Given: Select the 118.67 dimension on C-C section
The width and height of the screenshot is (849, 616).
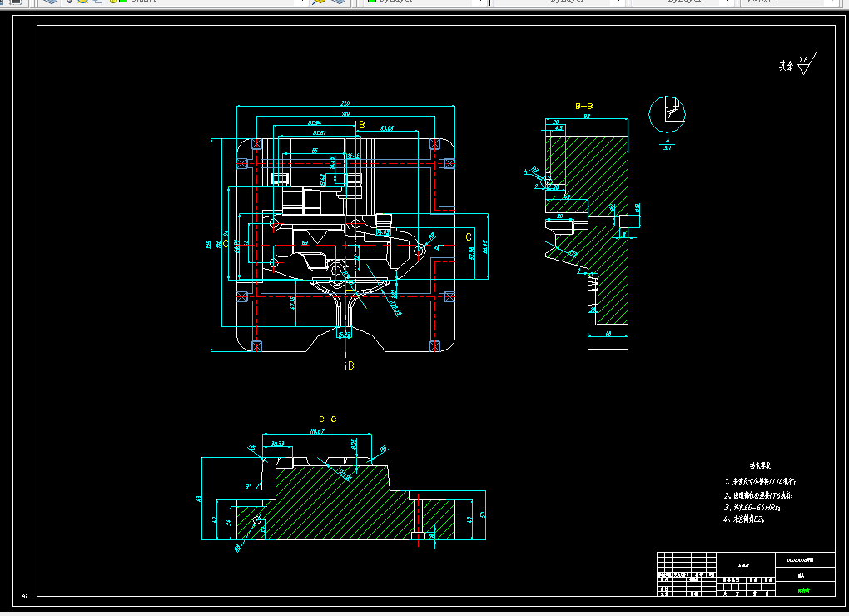Looking at the screenshot, I should [317, 431].
